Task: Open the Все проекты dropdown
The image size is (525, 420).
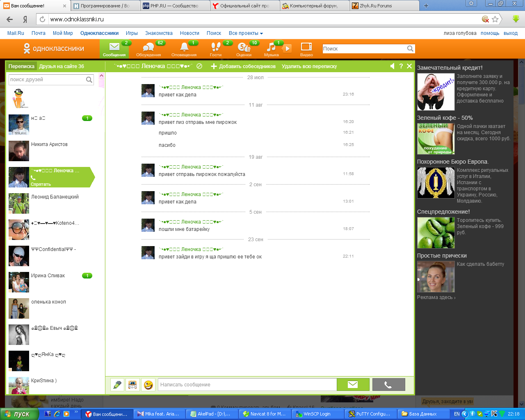Action: pyautogui.click(x=246, y=33)
